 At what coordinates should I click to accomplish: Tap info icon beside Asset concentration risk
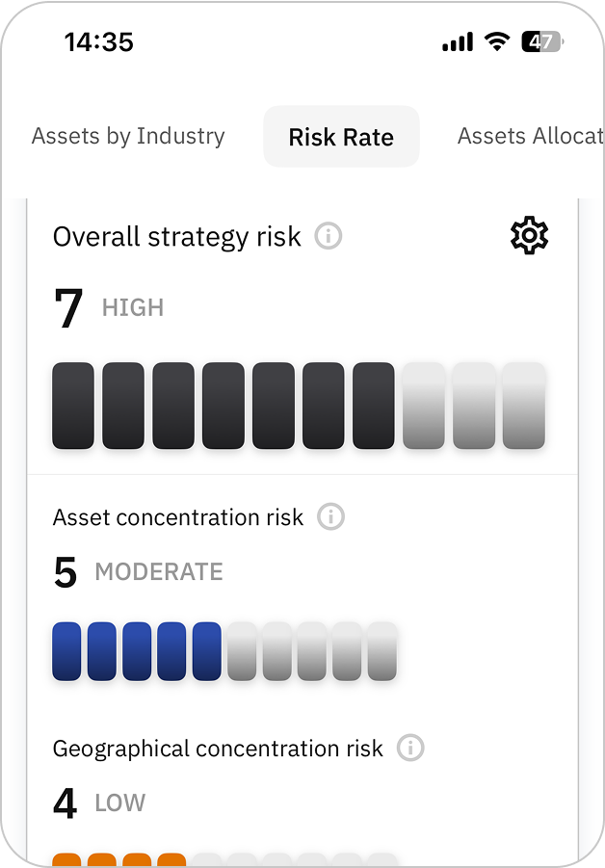coord(330,517)
